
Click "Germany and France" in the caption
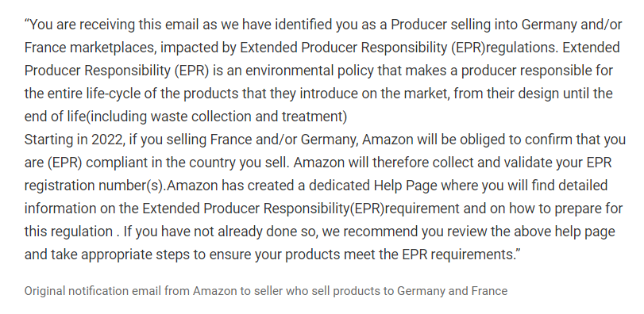click(x=452, y=291)
